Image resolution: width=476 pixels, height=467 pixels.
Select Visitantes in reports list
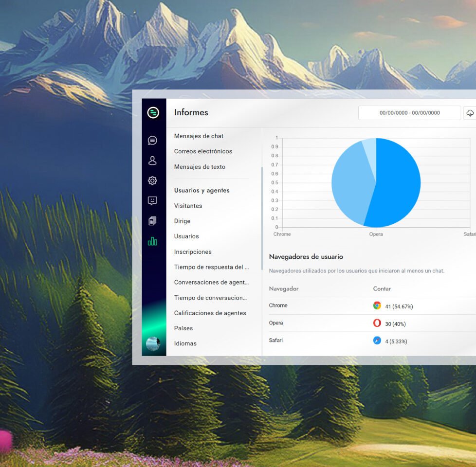[x=188, y=206]
